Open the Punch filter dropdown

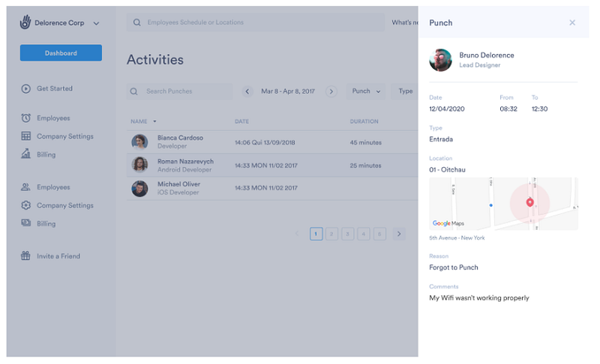366,91
